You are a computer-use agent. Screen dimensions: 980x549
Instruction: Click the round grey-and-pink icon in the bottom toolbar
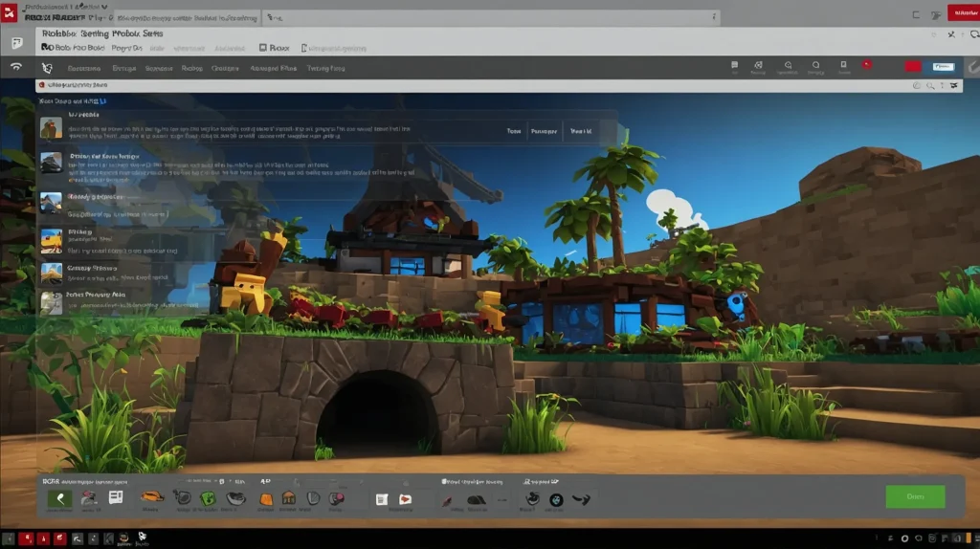[x=336, y=497]
